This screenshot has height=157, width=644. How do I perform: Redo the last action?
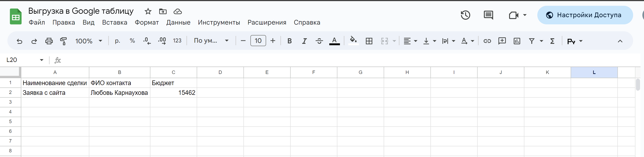(x=34, y=41)
